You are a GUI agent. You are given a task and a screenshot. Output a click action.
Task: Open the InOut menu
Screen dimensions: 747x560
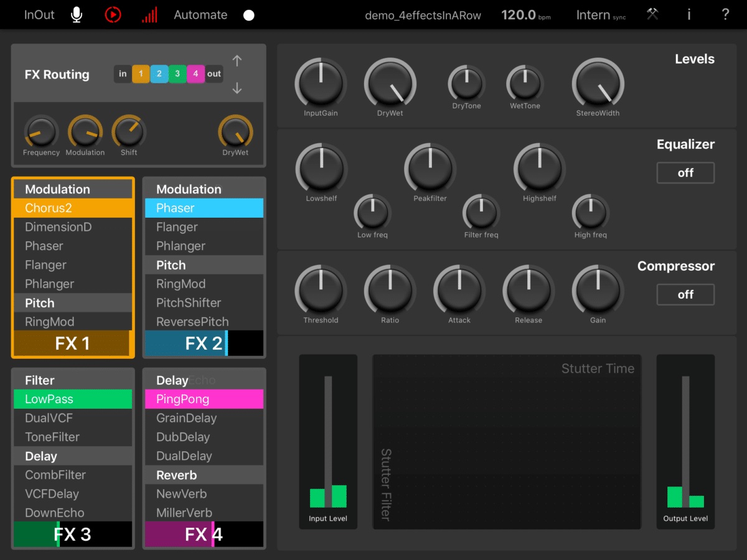pos(39,15)
